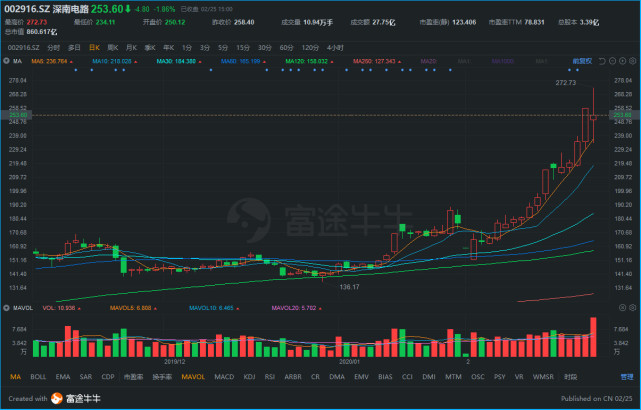Click the 管理 manage indicators link

[x=627, y=377]
